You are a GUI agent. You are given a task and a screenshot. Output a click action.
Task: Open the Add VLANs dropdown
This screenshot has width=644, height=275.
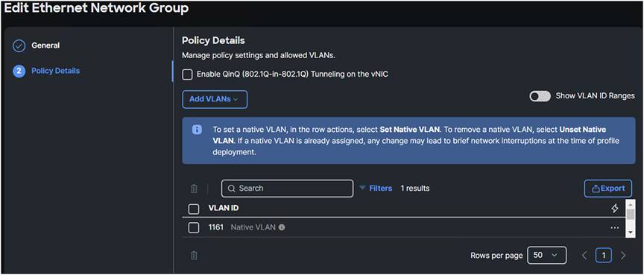coord(215,99)
